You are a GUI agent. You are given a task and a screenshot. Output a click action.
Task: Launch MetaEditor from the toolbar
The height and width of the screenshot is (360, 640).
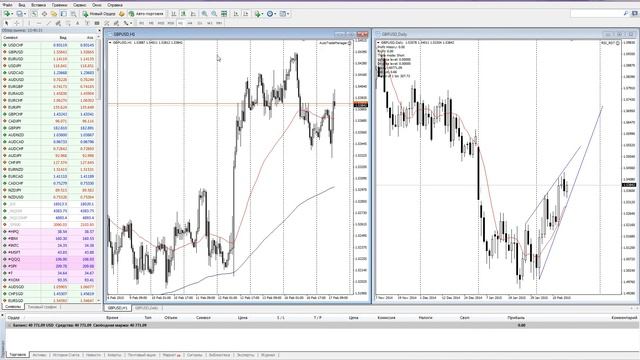coord(122,13)
